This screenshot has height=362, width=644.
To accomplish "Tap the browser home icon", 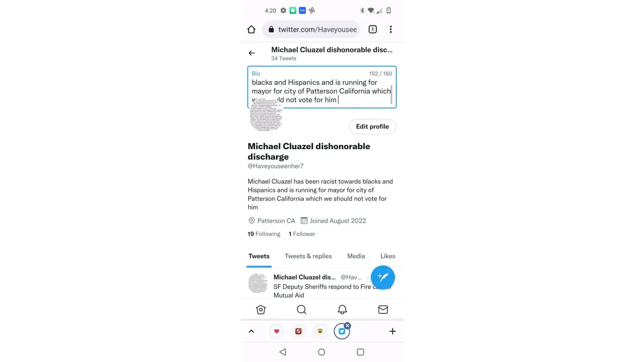I will tap(251, 29).
